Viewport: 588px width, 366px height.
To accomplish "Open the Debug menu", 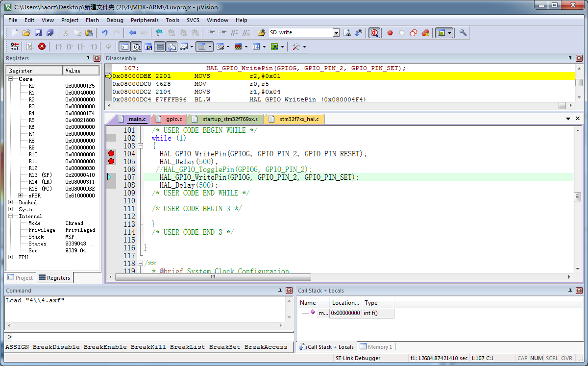I will 115,20.
